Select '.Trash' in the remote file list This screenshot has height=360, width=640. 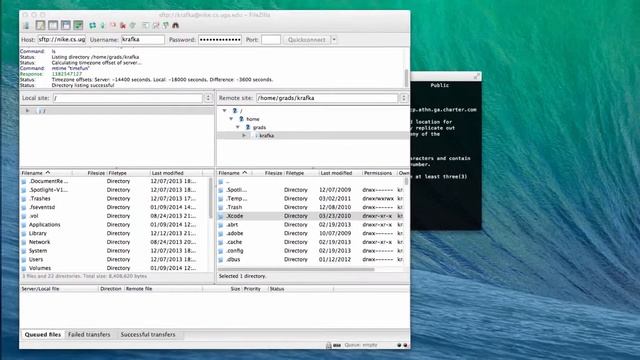pyautogui.click(x=234, y=207)
